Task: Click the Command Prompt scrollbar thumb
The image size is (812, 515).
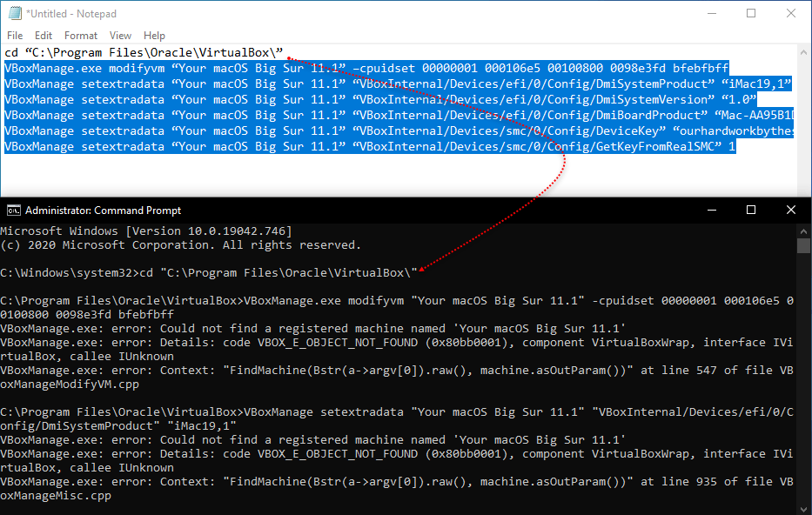Action: click(803, 245)
